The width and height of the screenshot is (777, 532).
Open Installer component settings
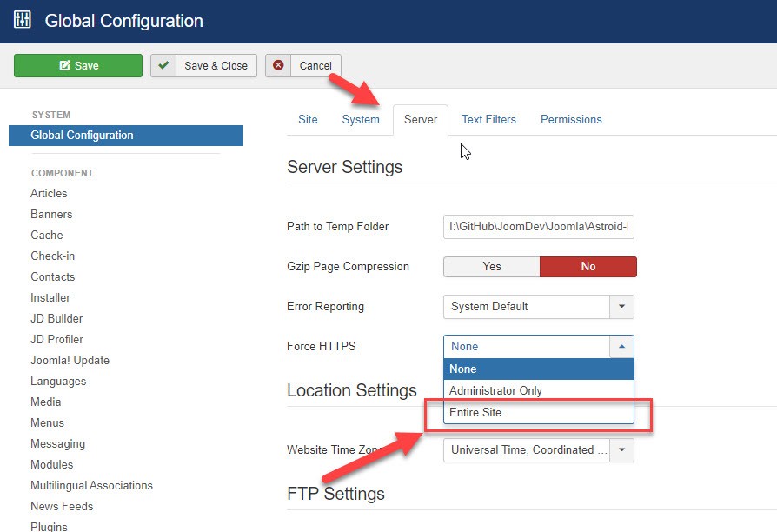point(50,297)
